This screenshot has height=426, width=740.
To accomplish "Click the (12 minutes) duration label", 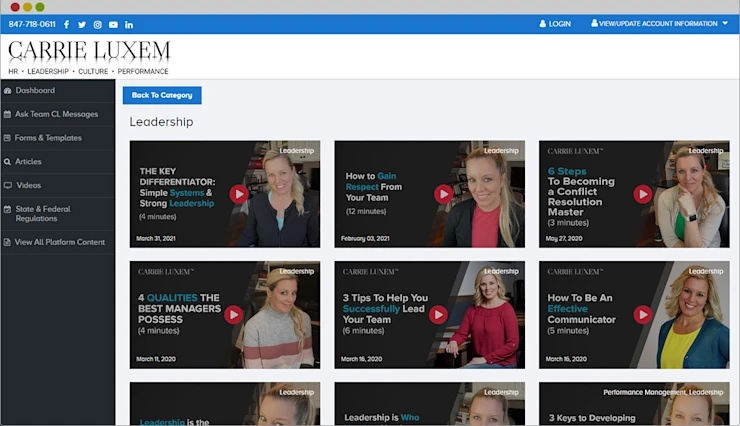I will [366, 211].
